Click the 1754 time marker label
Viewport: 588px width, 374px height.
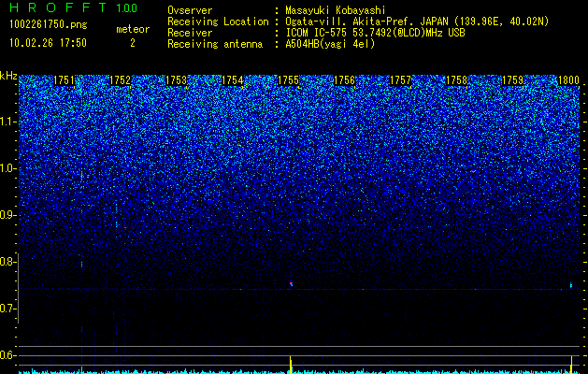[x=232, y=80]
